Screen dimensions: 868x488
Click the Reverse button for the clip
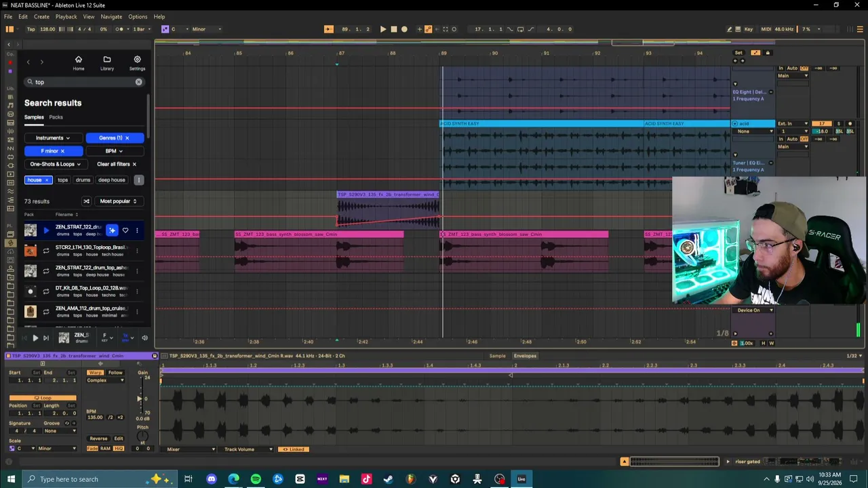pos(98,439)
